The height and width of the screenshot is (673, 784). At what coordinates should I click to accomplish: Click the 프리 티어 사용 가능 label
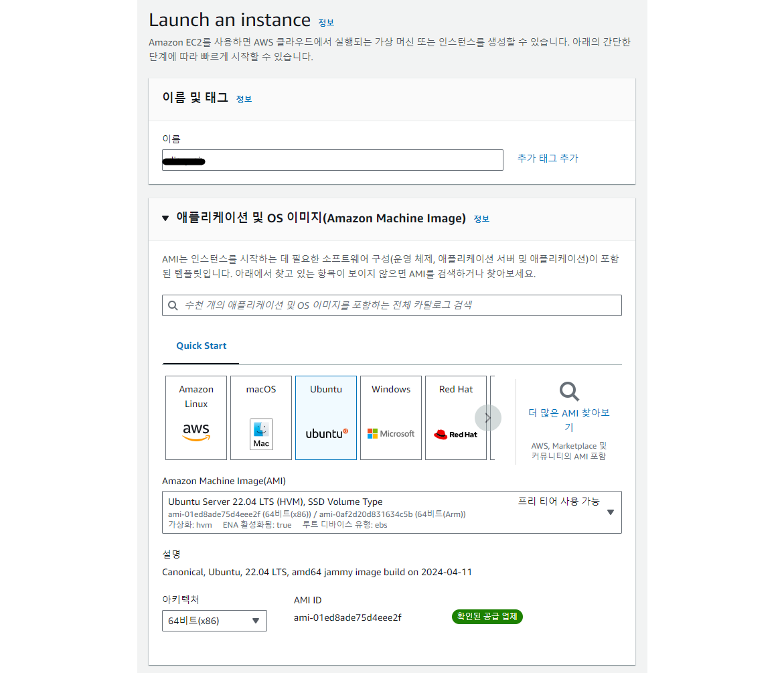tap(558, 502)
